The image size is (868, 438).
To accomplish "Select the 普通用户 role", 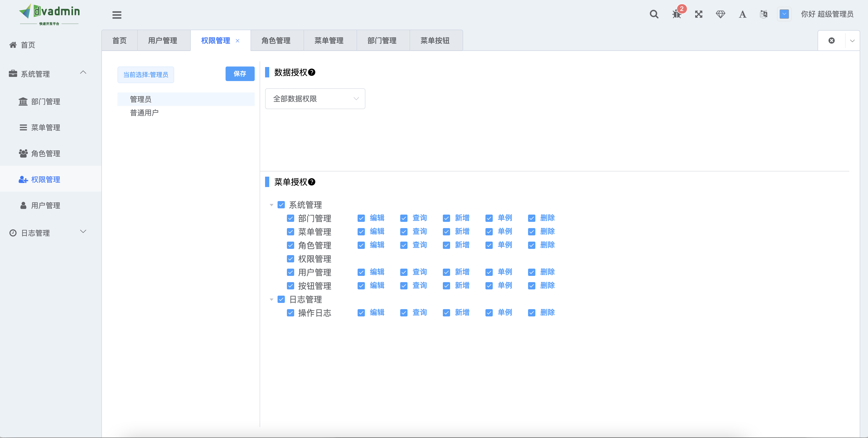I will pyautogui.click(x=144, y=113).
